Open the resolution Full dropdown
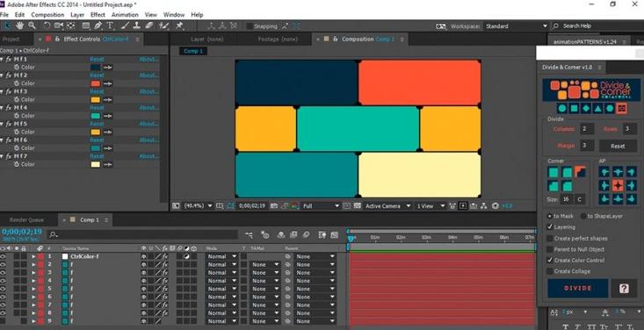The image size is (644, 330). point(322,205)
